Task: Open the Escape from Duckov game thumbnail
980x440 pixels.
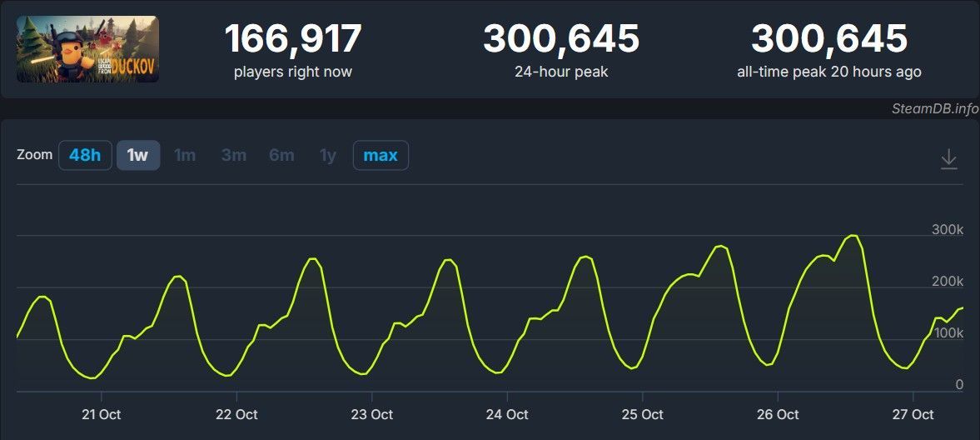Action: click(x=87, y=49)
